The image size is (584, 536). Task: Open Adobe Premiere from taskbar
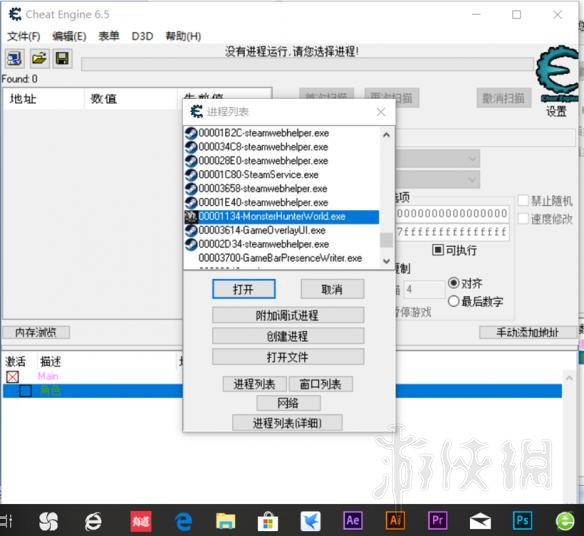[438, 520]
